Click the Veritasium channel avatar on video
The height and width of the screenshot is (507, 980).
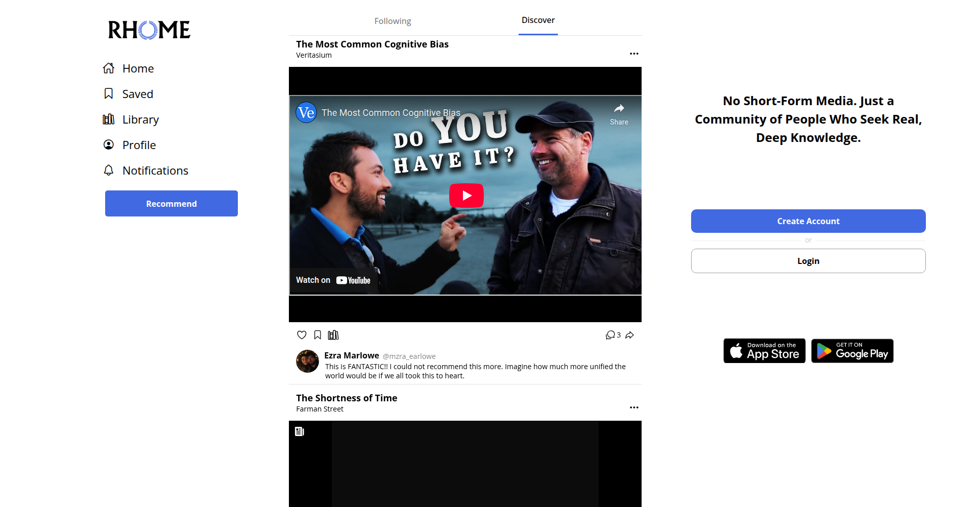tap(306, 112)
